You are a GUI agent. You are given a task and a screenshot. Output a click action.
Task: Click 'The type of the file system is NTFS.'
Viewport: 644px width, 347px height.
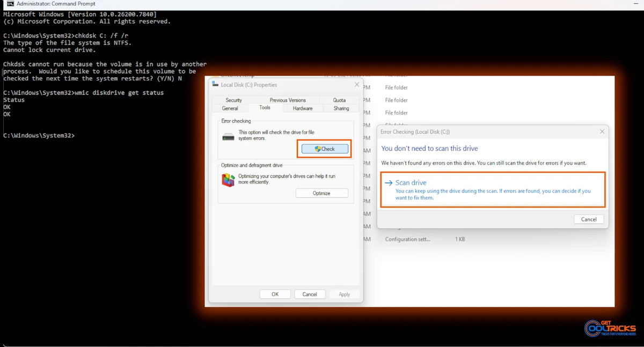tap(67, 43)
